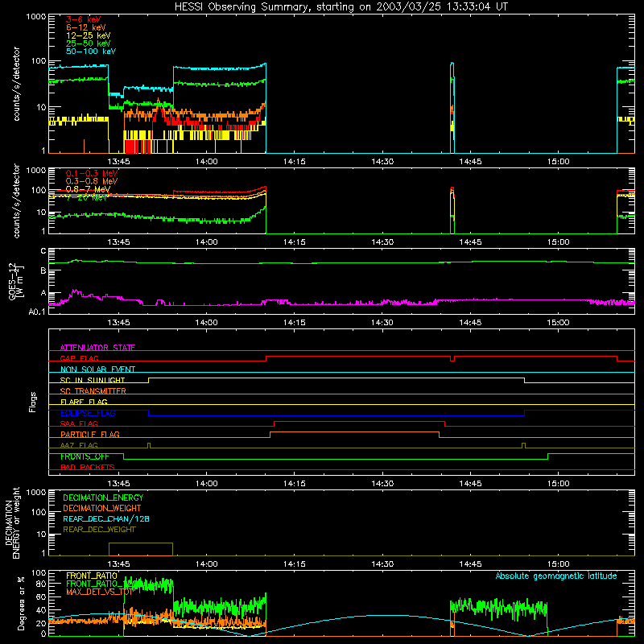644x644 pixels.
Task: Click the first AA7_FLAG pulse near 13:50
Action: coord(149,445)
